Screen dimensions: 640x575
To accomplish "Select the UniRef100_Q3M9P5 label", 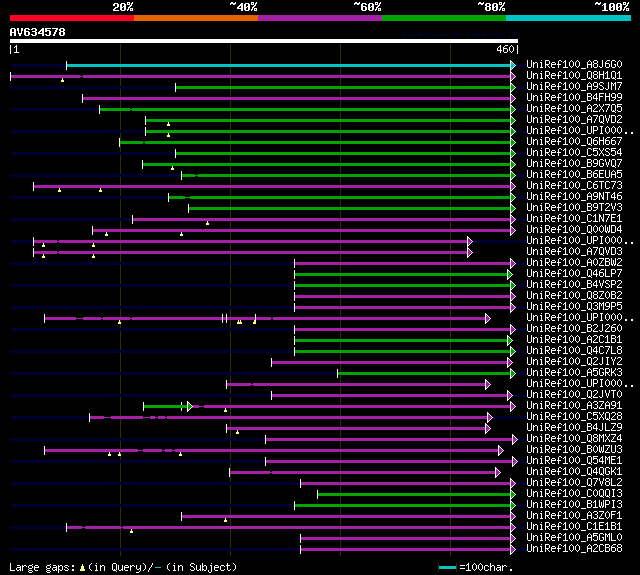I will (x=574, y=307).
